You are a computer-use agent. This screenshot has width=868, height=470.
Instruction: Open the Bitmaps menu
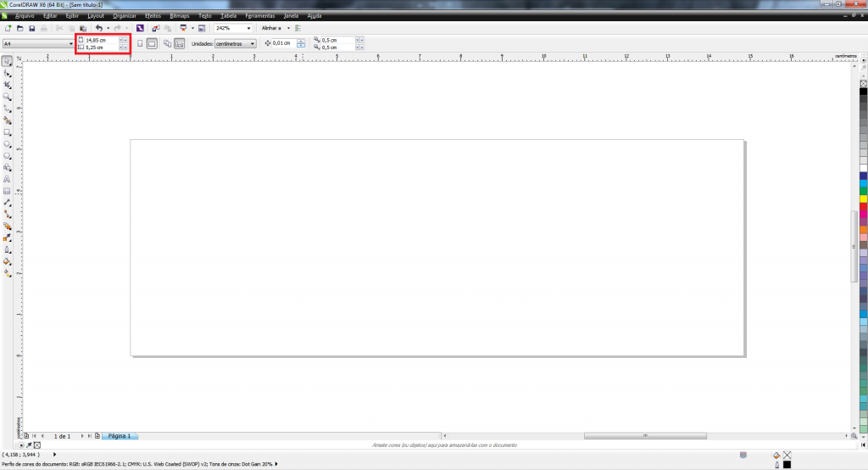[180, 16]
